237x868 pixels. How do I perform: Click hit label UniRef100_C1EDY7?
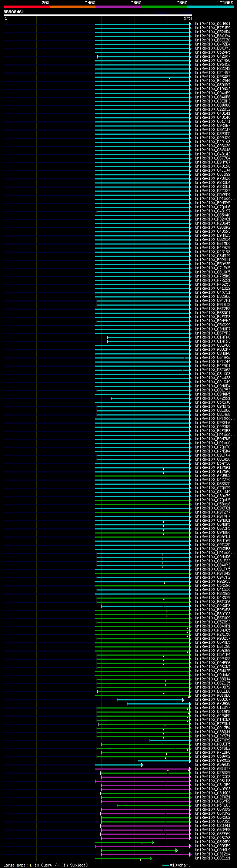(213, 708)
